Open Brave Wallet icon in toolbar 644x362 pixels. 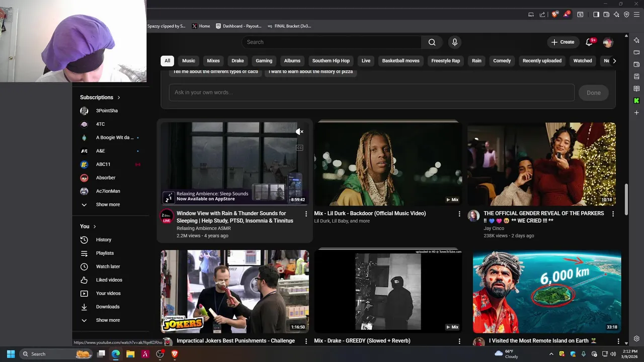pos(606,15)
